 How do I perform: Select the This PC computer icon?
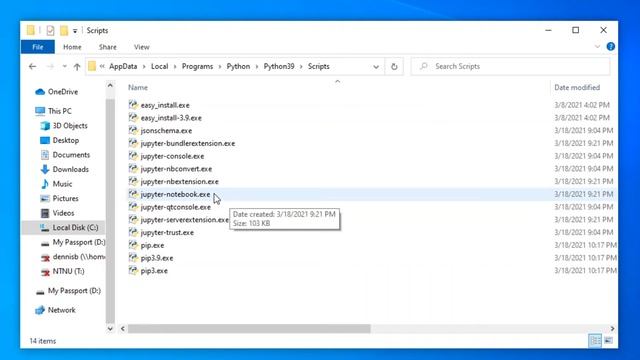pos(40,111)
